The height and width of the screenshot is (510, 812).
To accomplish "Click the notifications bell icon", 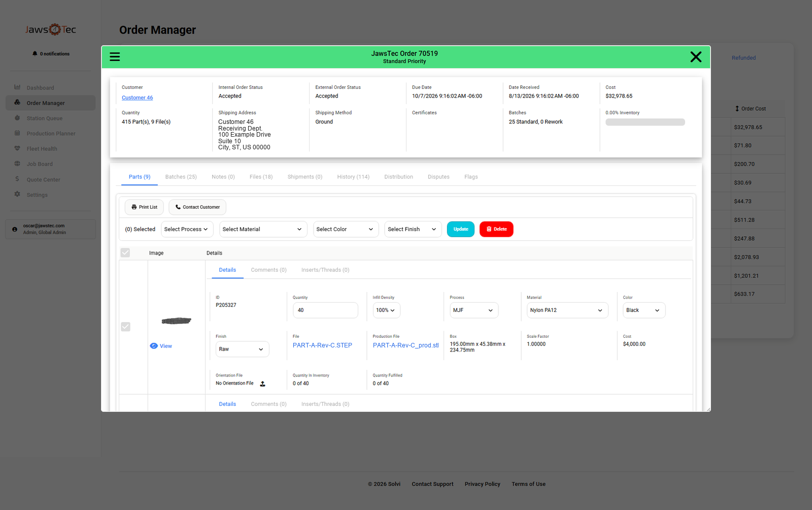I will click(35, 53).
